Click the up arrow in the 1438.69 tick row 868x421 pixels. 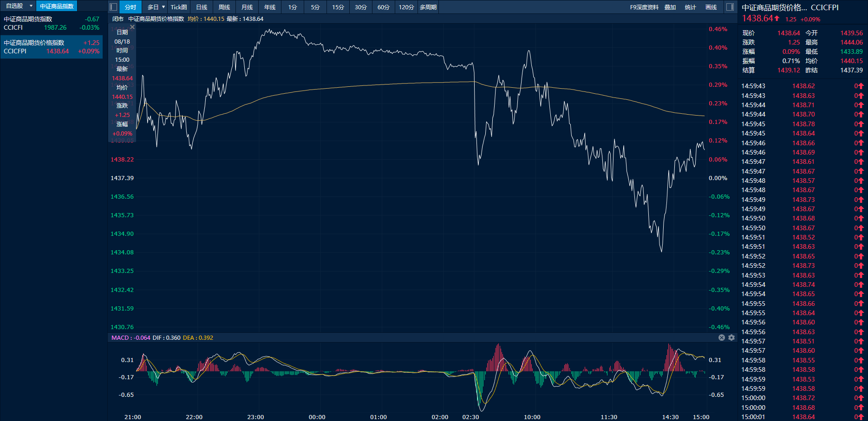pyautogui.click(x=861, y=152)
